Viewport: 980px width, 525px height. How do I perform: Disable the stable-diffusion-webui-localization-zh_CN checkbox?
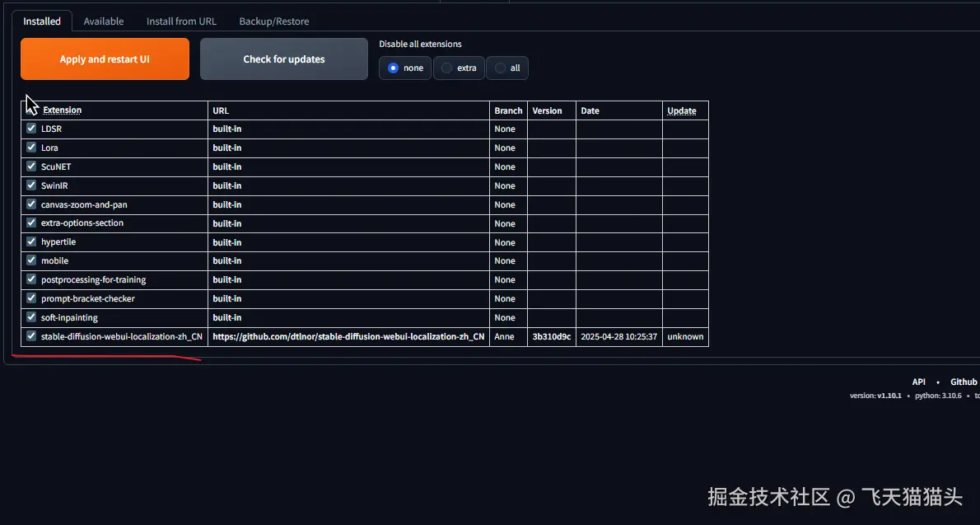(x=31, y=336)
